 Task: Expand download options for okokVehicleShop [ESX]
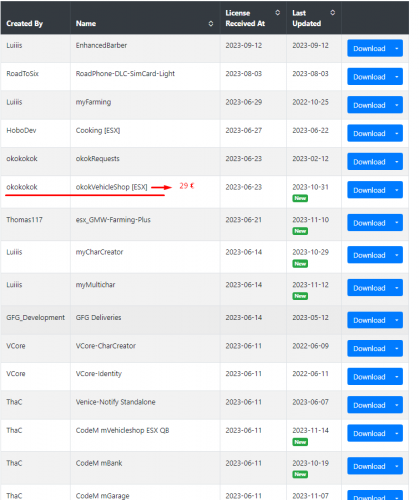pyautogui.click(x=397, y=190)
